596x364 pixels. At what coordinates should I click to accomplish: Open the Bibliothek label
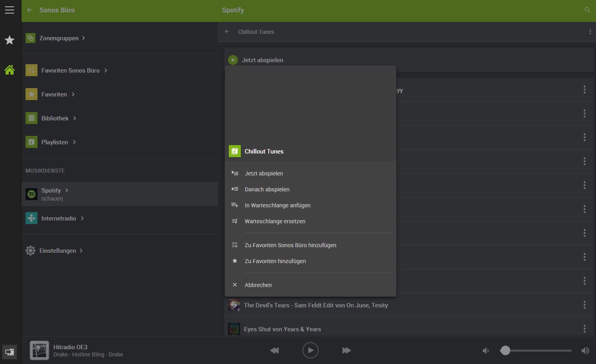55,118
